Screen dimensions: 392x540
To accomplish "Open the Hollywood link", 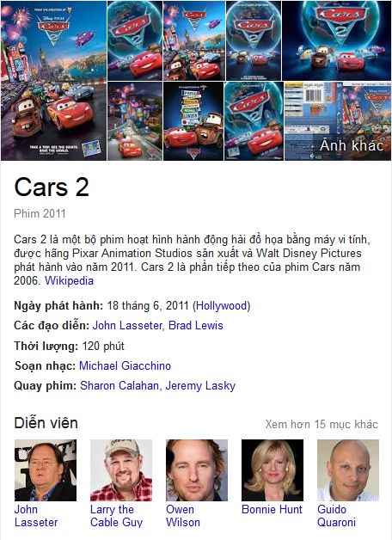I will click(x=222, y=305).
